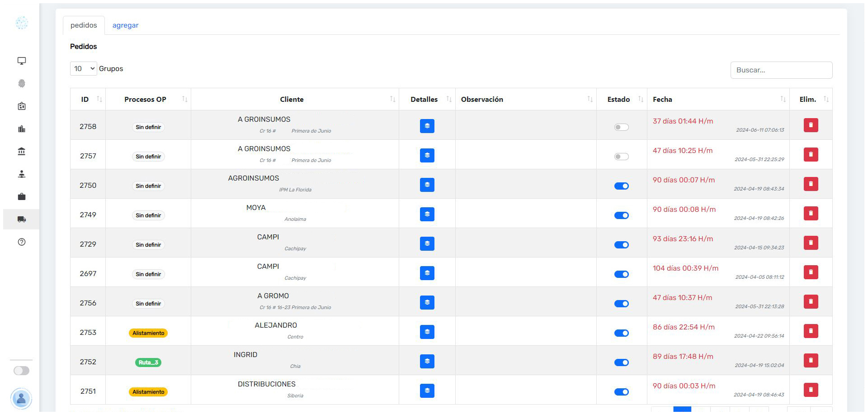Toggle the sidebar theme switch at bottom
Image resolution: width=868 pixels, height=415 pixels.
(21, 371)
